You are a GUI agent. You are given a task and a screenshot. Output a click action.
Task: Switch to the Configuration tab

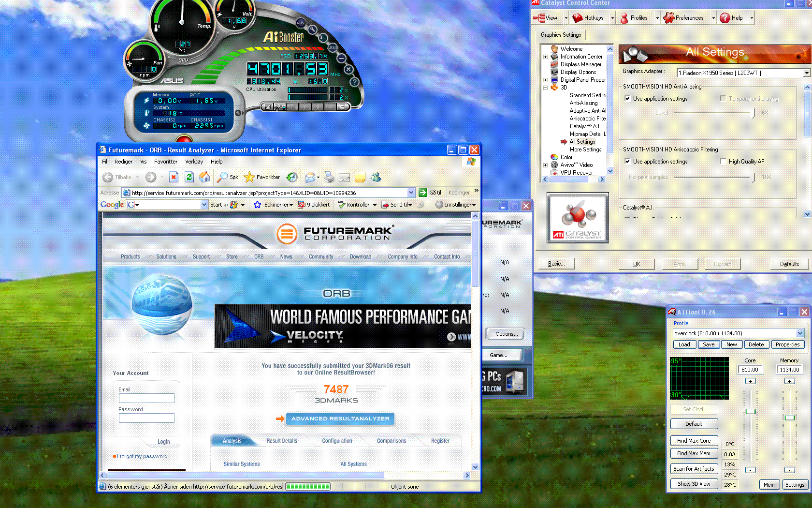point(337,441)
